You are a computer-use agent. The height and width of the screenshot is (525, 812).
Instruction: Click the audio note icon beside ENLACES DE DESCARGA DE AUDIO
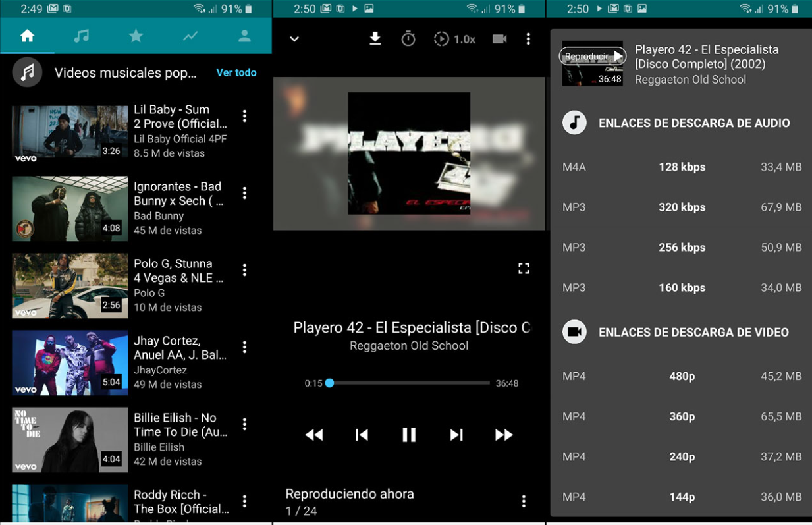pyautogui.click(x=574, y=123)
